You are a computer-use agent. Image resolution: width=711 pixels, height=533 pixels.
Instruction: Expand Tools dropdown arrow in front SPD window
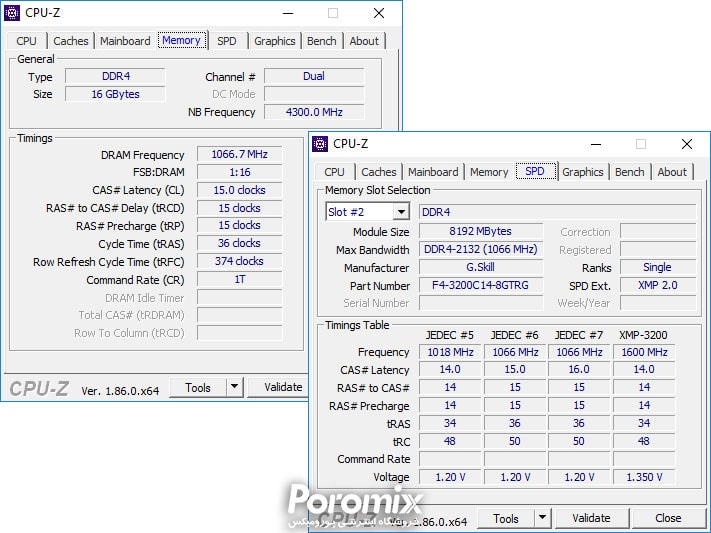[542, 518]
